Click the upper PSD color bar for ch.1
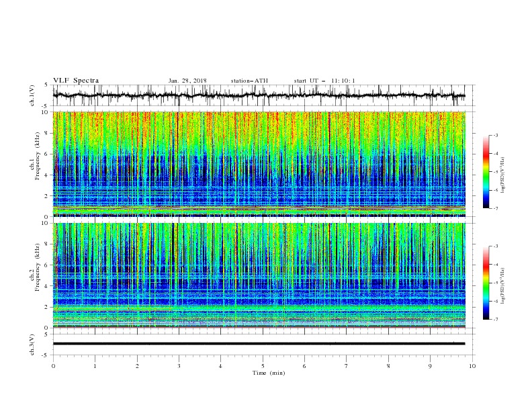This screenshot has height=411, width=532. pyautogui.click(x=486, y=172)
